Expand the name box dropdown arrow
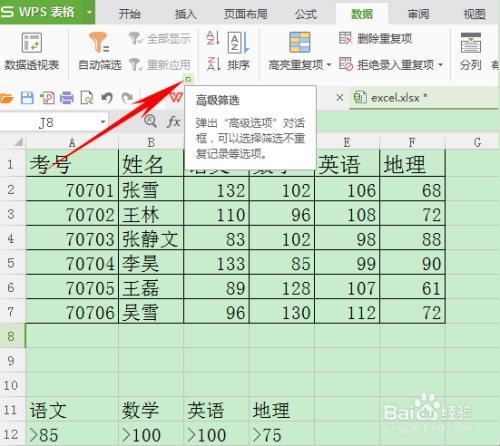The width and height of the screenshot is (500, 446). point(103,122)
